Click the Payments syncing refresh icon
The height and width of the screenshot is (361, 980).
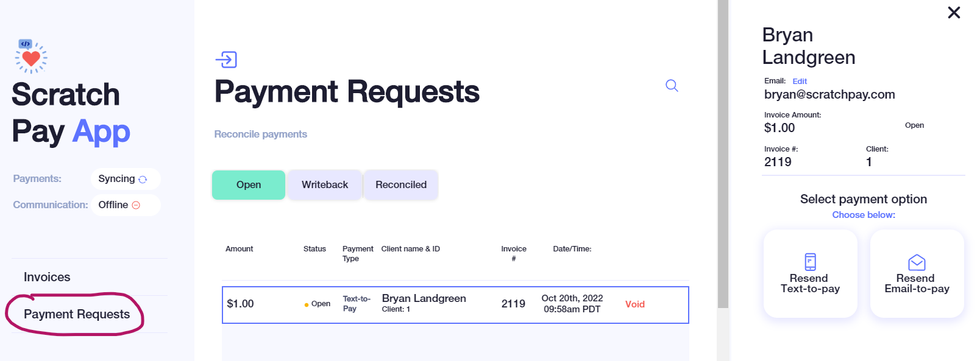[x=143, y=180]
